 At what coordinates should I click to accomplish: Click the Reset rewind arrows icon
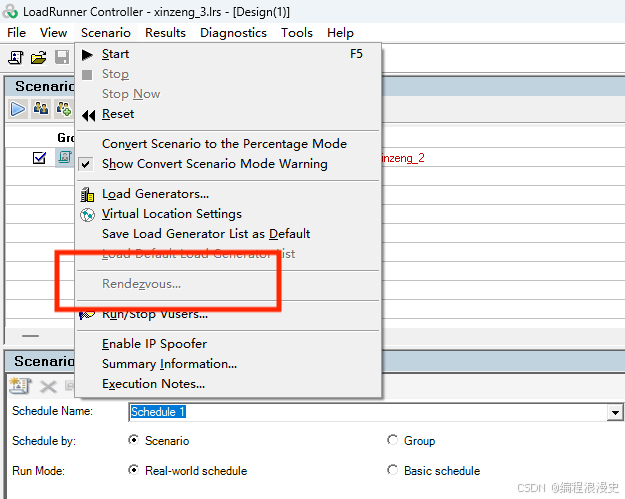[x=88, y=116]
